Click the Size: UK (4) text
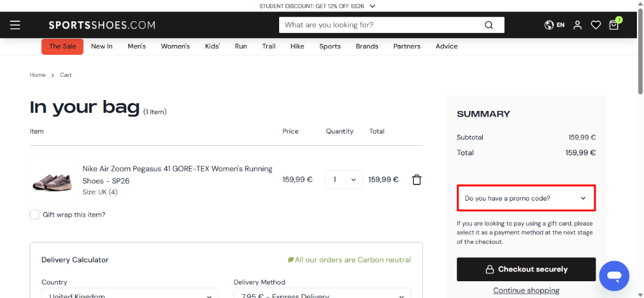The image size is (644, 298). [x=100, y=192]
